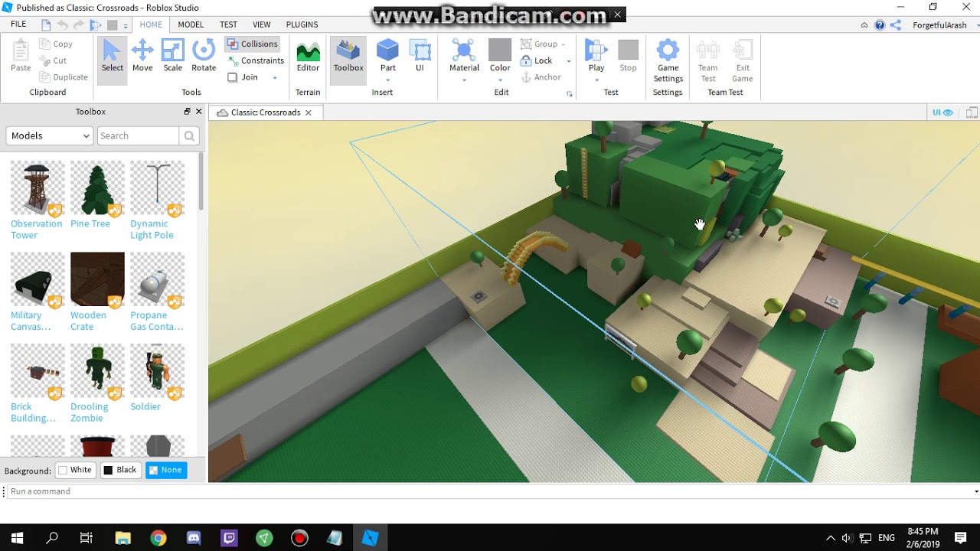The width and height of the screenshot is (980, 551).
Task: Select the Dynamic Light Pole model
Action: point(156,201)
